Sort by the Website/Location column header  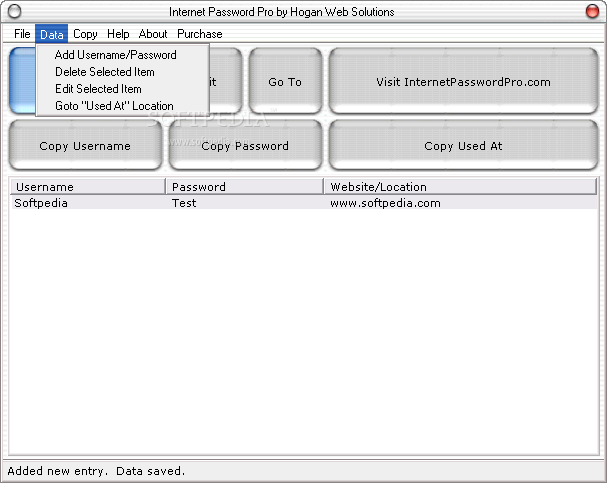pyautogui.click(x=460, y=187)
